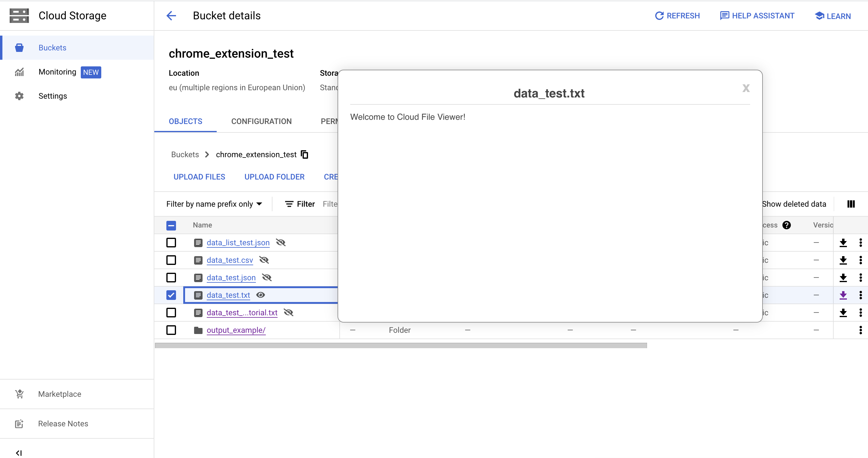This screenshot has height=458, width=868.
Task: Click the REFRESH button
Action: 677,16
